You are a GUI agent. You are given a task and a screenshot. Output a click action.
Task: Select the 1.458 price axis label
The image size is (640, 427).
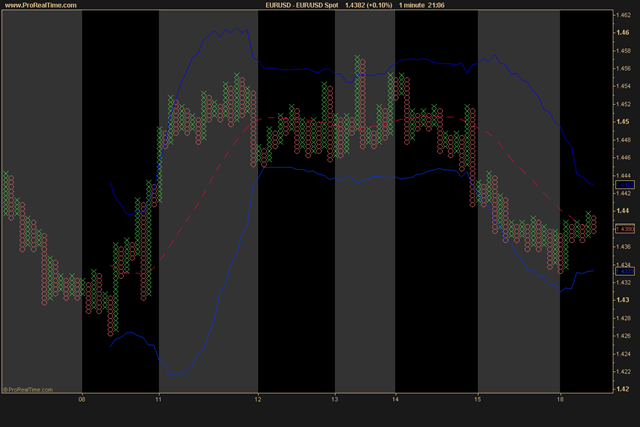pyautogui.click(x=623, y=51)
